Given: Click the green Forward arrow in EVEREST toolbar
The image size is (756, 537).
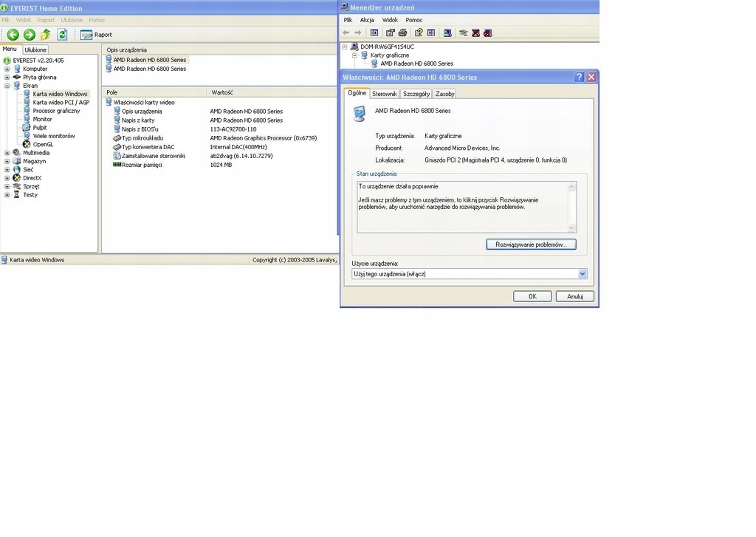Looking at the screenshot, I should [x=30, y=34].
